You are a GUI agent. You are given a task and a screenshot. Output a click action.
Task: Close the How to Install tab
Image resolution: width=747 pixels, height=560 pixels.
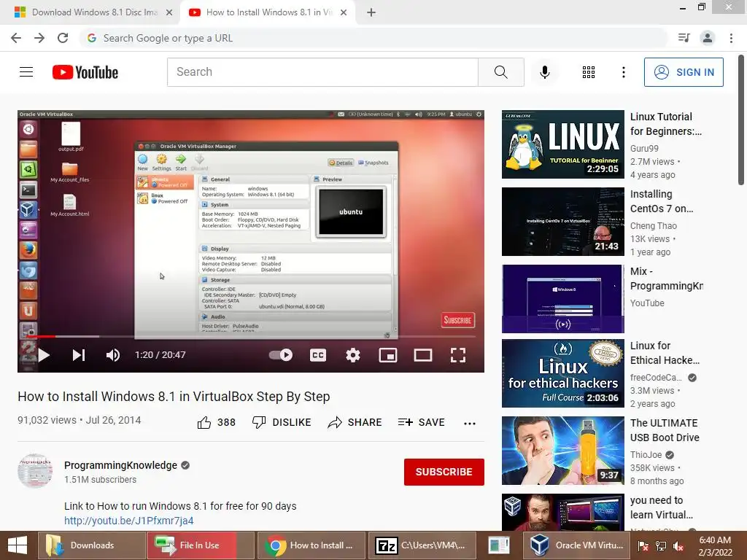point(344,12)
